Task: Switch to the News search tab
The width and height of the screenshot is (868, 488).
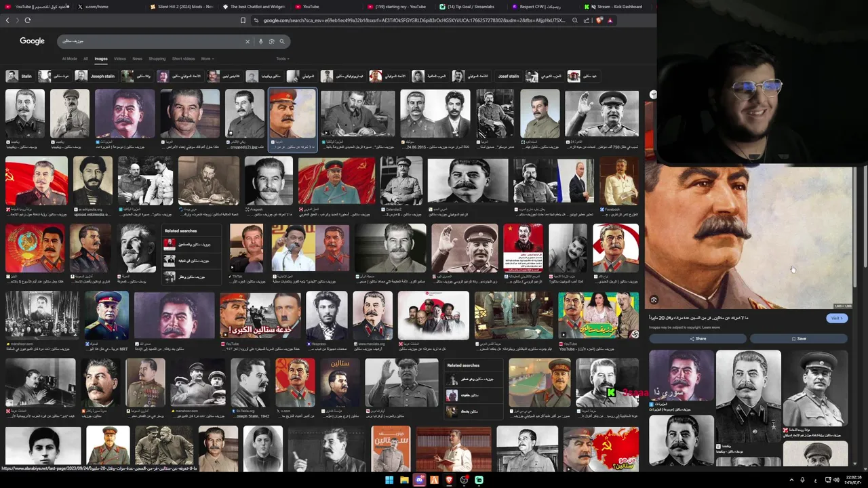Action: [x=137, y=59]
